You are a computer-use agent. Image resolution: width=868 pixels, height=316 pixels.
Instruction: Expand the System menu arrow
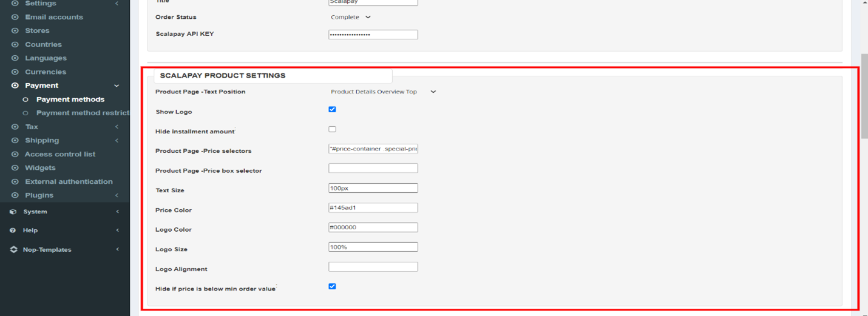pyautogui.click(x=117, y=212)
